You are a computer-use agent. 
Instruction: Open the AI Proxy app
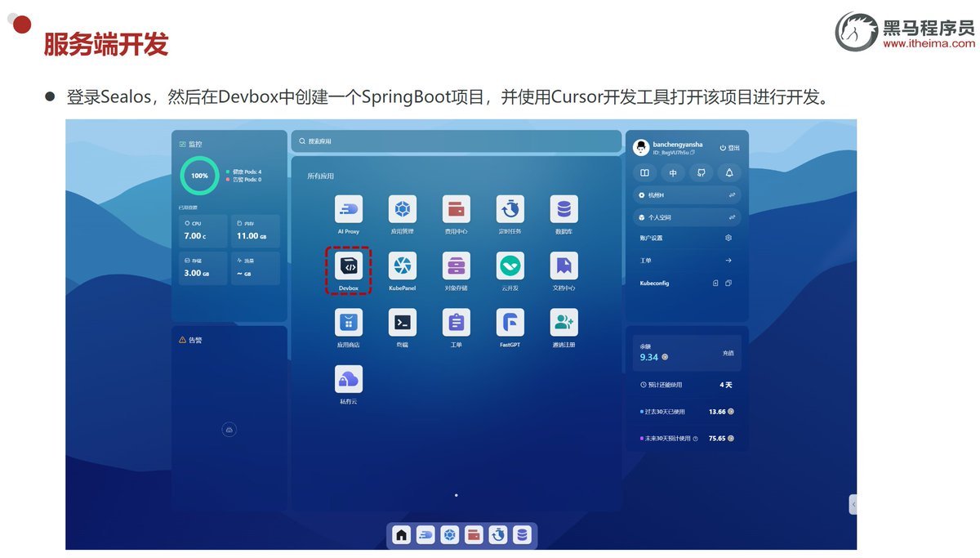coord(349,209)
